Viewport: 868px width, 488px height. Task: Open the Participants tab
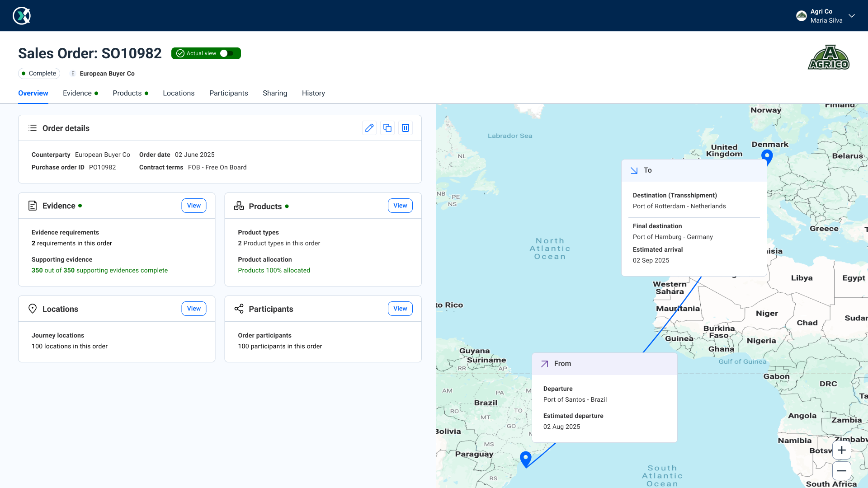coord(228,93)
